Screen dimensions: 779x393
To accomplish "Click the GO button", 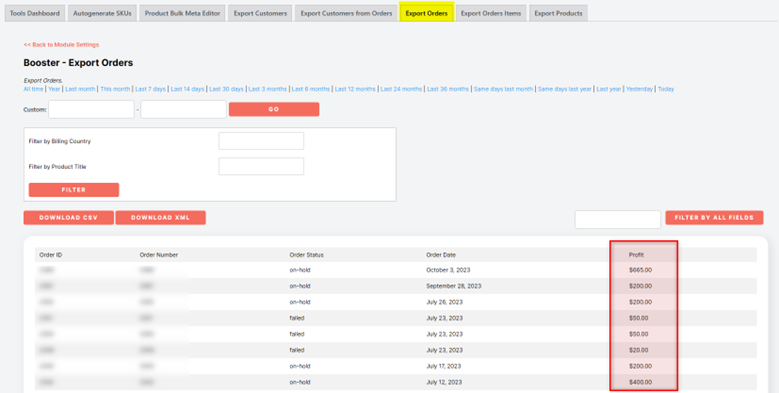I will tap(274, 109).
